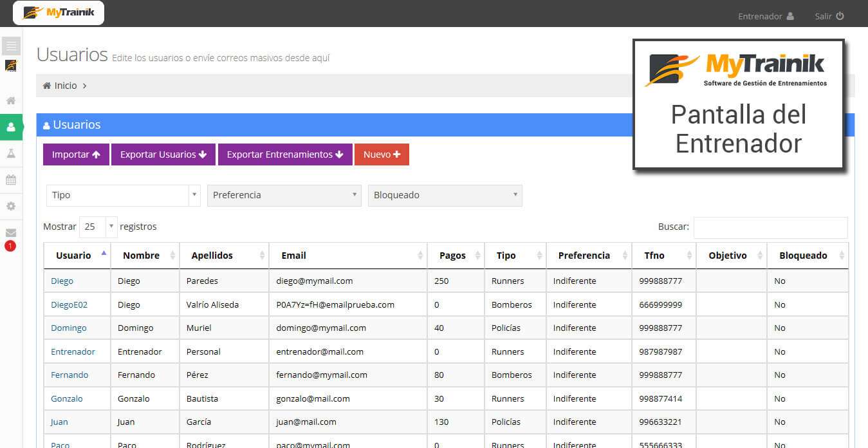Sort table by Bloqueado column header

[x=808, y=256]
